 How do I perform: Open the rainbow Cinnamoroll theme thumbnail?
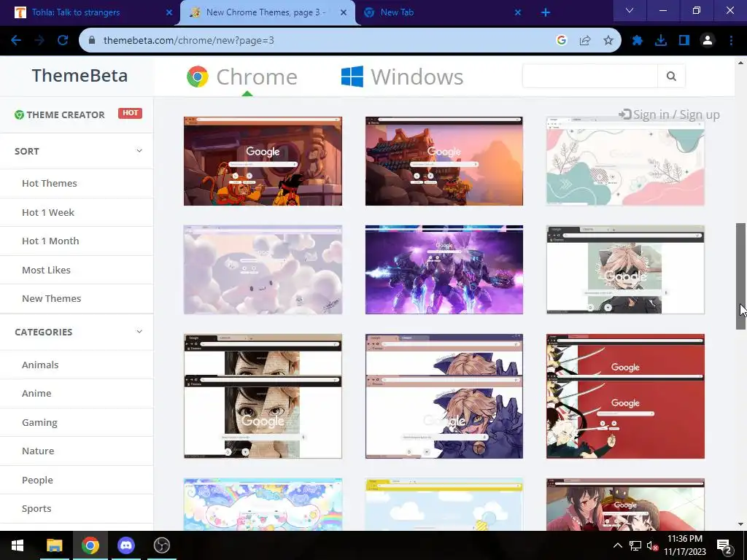point(263,505)
